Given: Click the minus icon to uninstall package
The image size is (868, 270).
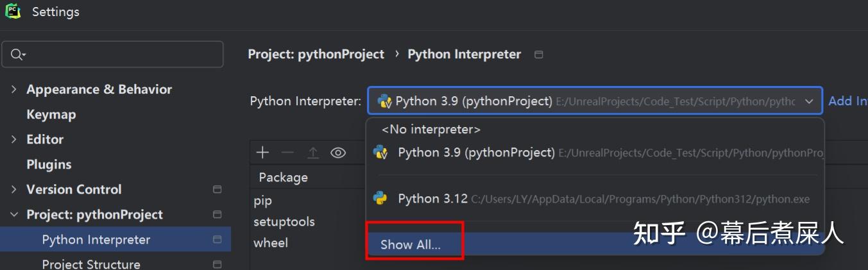Looking at the screenshot, I should pos(287,153).
